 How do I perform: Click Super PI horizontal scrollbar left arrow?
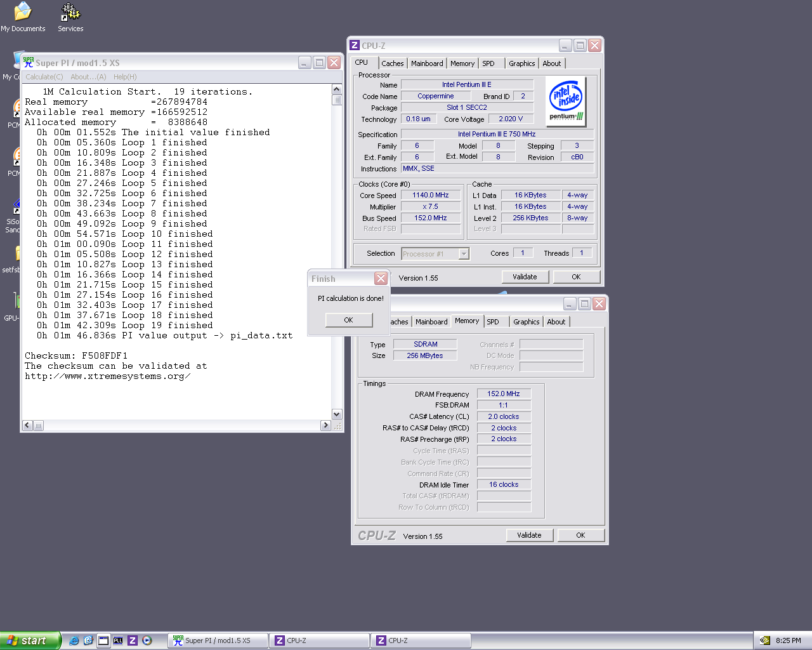[27, 425]
